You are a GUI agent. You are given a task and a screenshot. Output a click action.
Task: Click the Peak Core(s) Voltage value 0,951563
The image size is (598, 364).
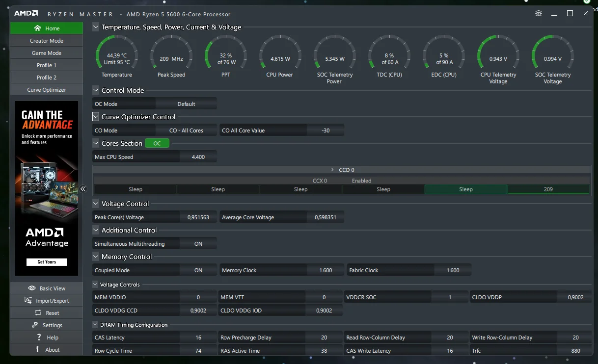[198, 217]
